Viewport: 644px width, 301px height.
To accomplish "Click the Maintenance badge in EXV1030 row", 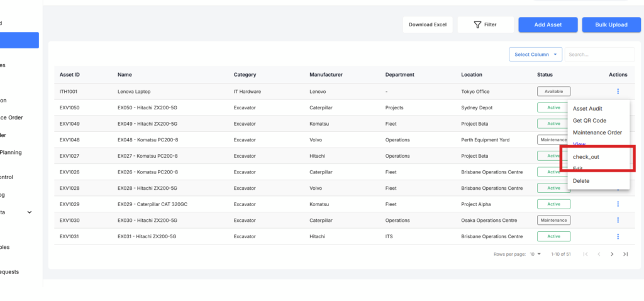I will (553, 220).
